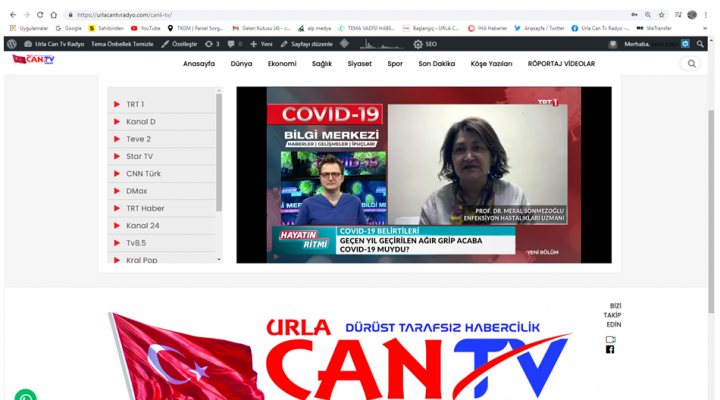720x400 pixels.
Task: Select TRT 1 from the channel list
Action: pos(135,104)
